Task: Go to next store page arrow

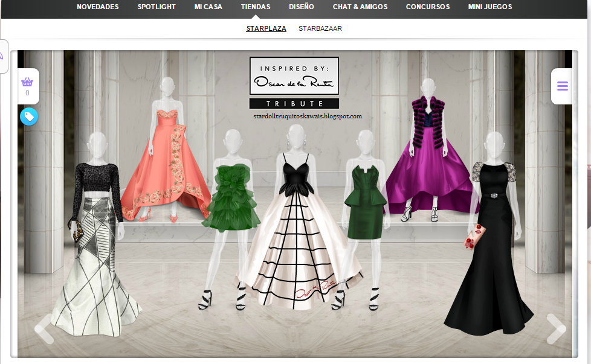Action: (556, 328)
